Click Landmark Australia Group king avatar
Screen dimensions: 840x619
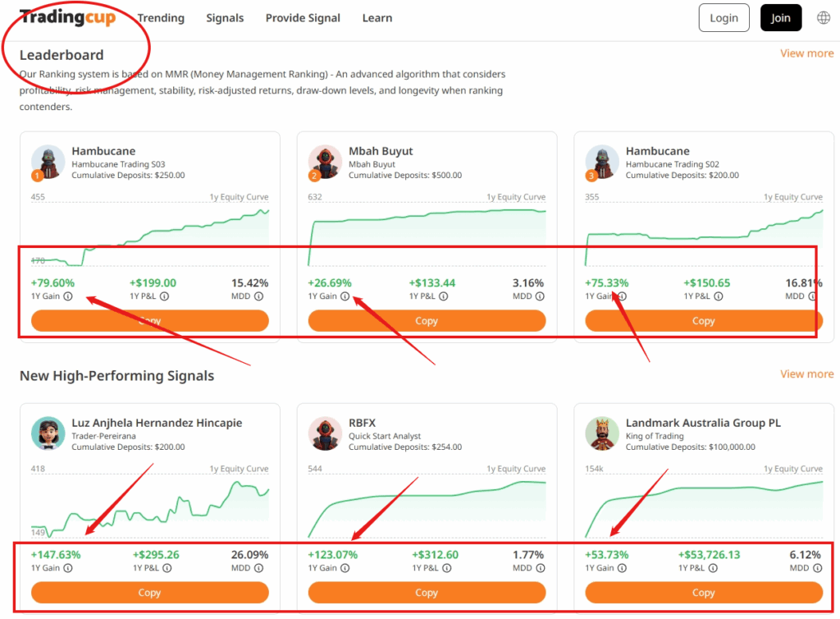tap(602, 433)
